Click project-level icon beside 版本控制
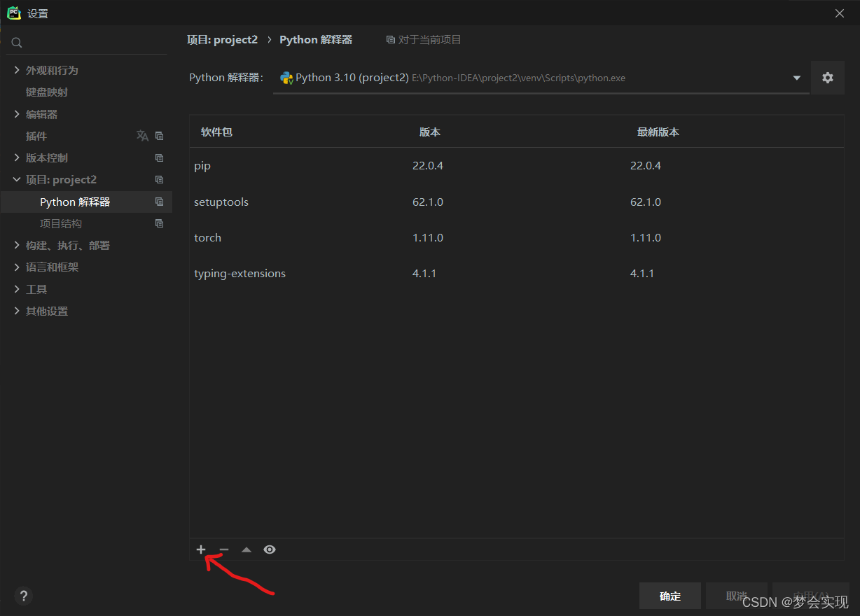860x616 pixels. point(159,158)
